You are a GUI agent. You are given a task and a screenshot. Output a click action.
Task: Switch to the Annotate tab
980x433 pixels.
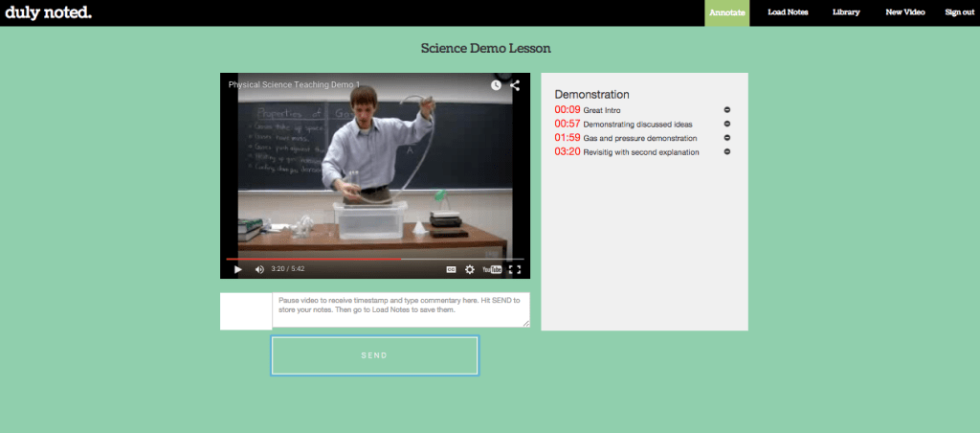pyautogui.click(x=726, y=12)
